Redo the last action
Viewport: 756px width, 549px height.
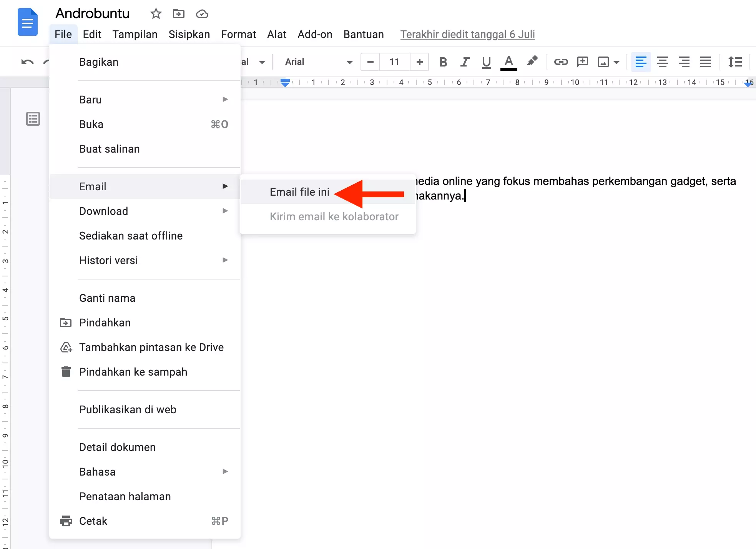(x=47, y=62)
